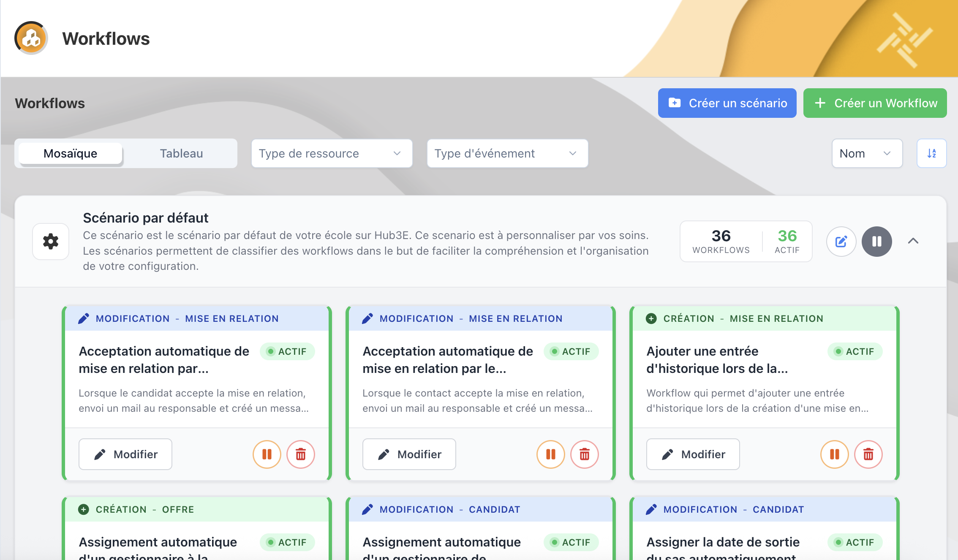The image size is (958, 560).
Task: Click the 36 Actif counter
Action: point(787,242)
